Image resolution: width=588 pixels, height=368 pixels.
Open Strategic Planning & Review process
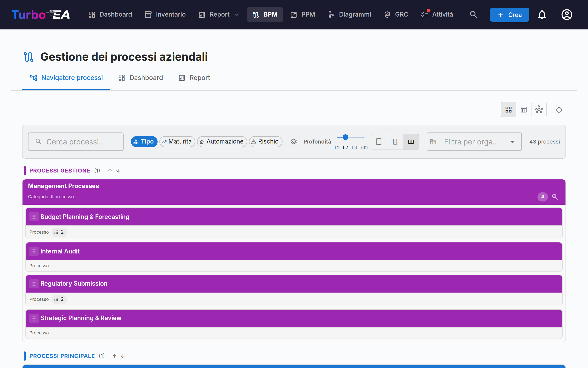coord(294,318)
